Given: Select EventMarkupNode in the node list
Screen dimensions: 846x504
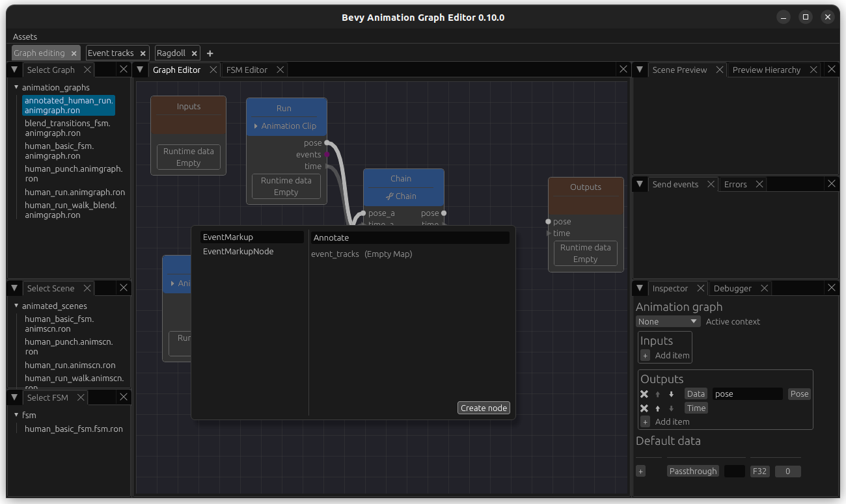Looking at the screenshot, I should 238,252.
